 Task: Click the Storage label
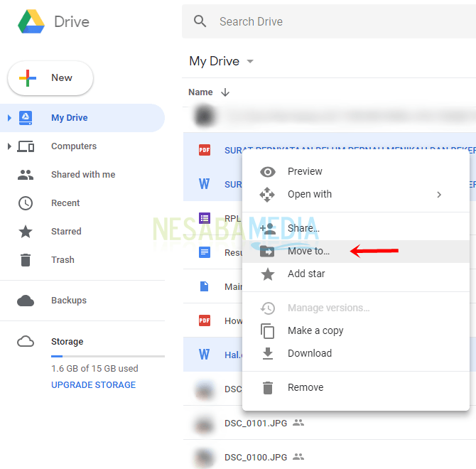click(x=67, y=342)
